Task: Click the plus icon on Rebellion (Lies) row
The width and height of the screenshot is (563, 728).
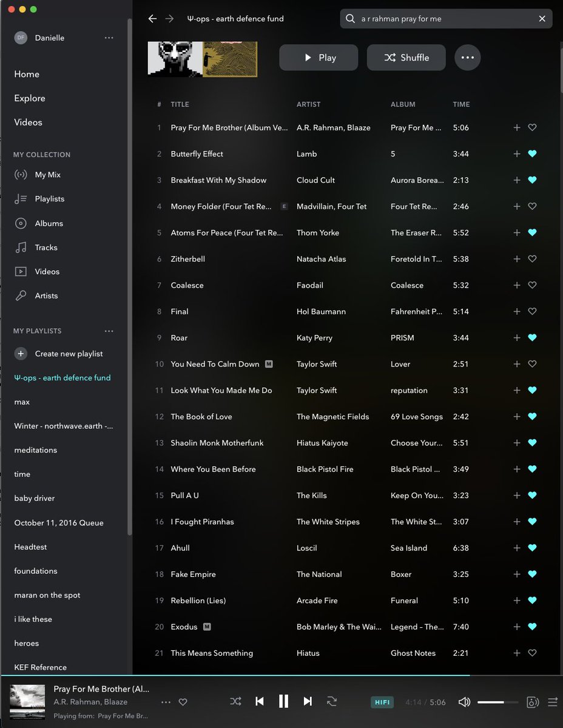Action: [x=517, y=601]
